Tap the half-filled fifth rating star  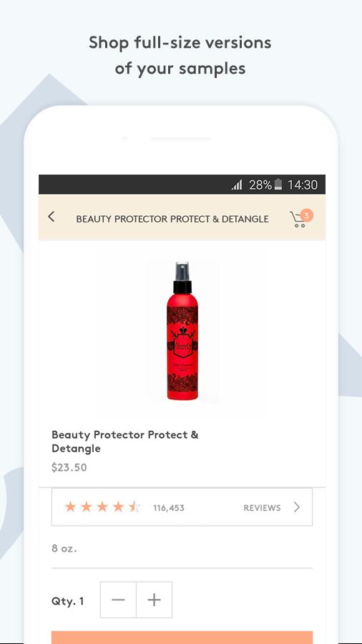(x=134, y=507)
